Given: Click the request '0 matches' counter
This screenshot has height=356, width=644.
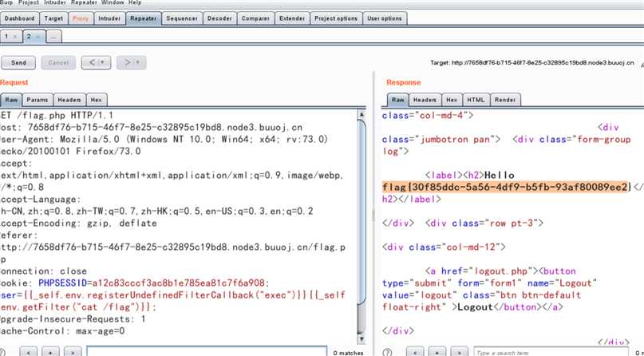Looking at the screenshot, I should tap(348, 353).
